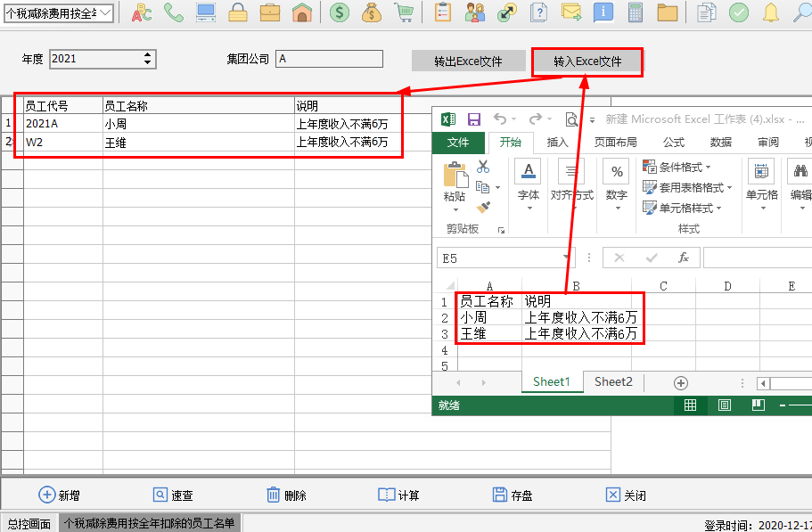Image resolution: width=812 pixels, height=532 pixels.
Task: Click the 转出Excel文件 button
Action: tap(468, 61)
